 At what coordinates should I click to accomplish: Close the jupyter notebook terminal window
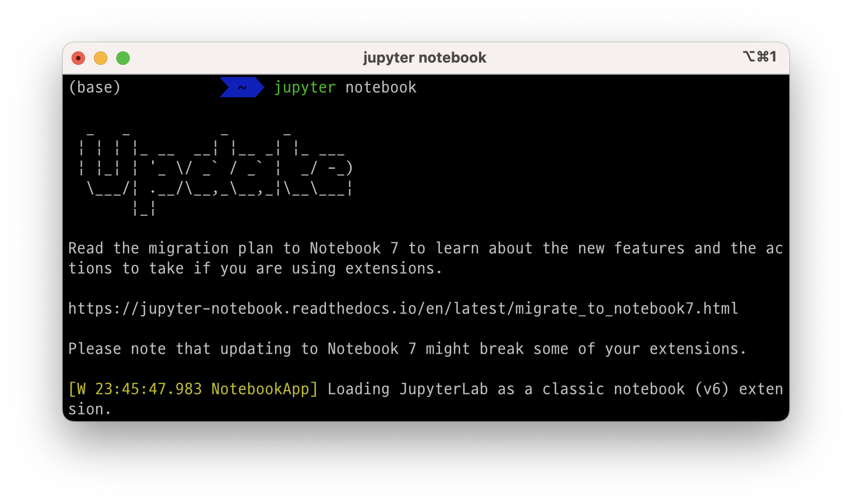pos(78,58)
